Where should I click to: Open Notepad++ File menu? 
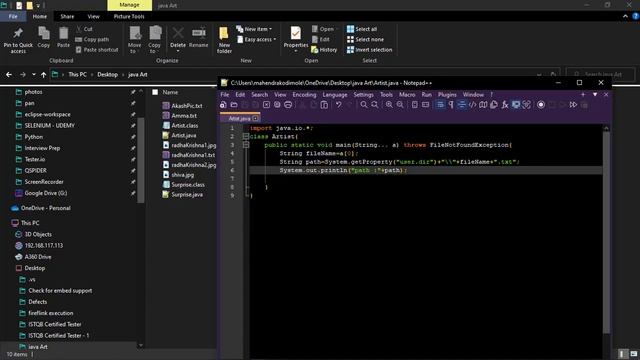point(224,95)
